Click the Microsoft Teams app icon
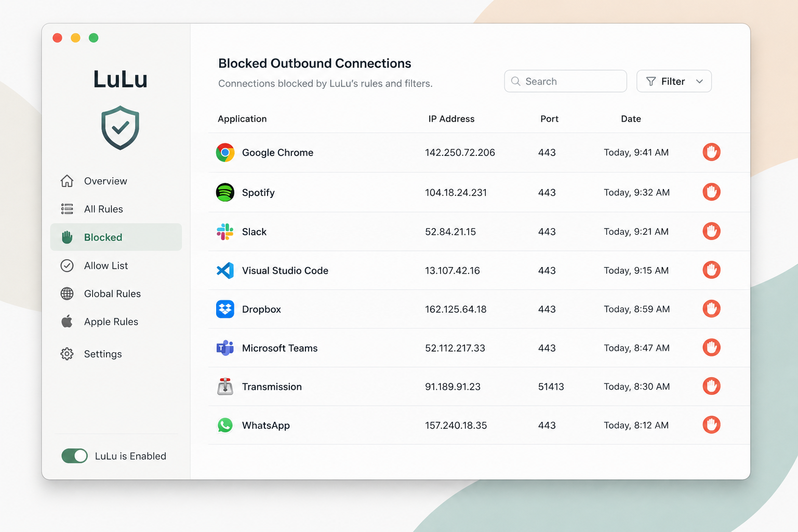This screenshot has width=798, height=532. pos(225,348)
